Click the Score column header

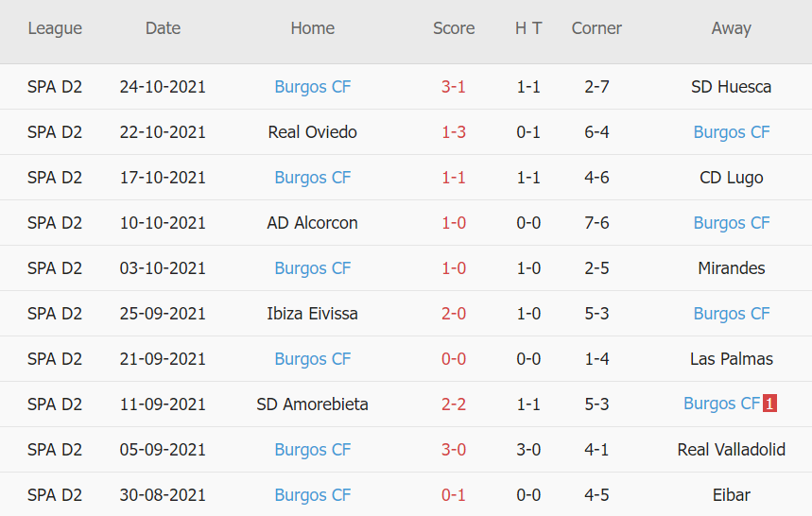(x=454, y=28)
